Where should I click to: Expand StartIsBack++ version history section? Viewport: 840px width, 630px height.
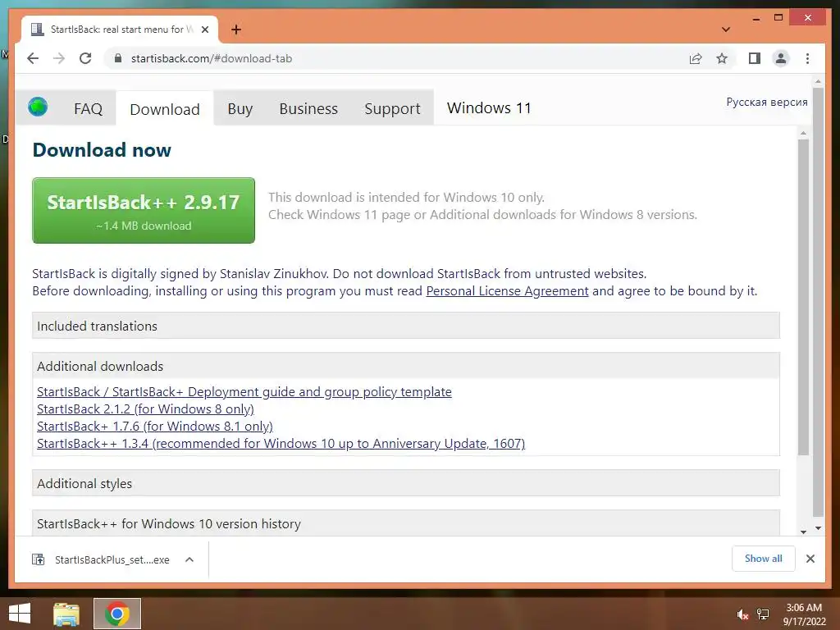click(405, 523)
